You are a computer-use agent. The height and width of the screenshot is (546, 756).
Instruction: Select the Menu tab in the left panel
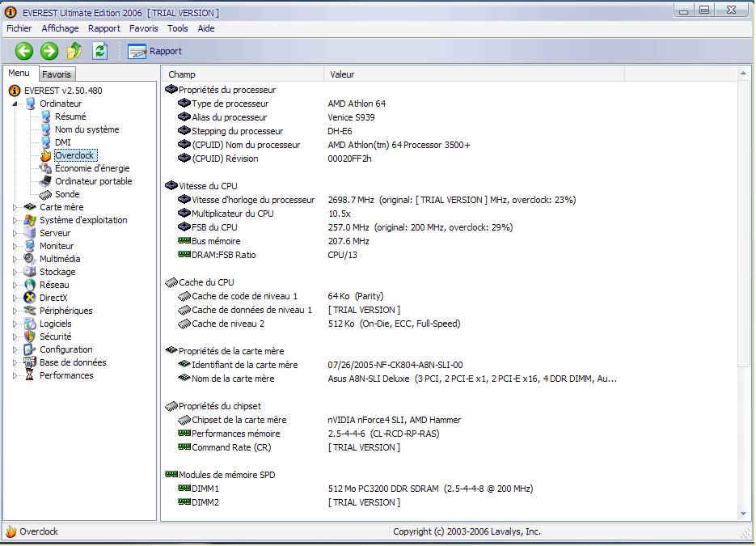(x=19, y=74)
